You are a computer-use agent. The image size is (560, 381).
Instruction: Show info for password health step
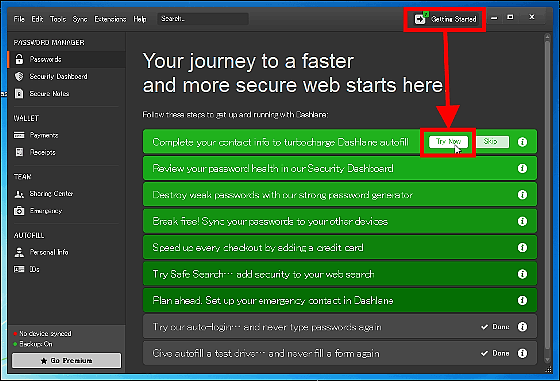522,168
